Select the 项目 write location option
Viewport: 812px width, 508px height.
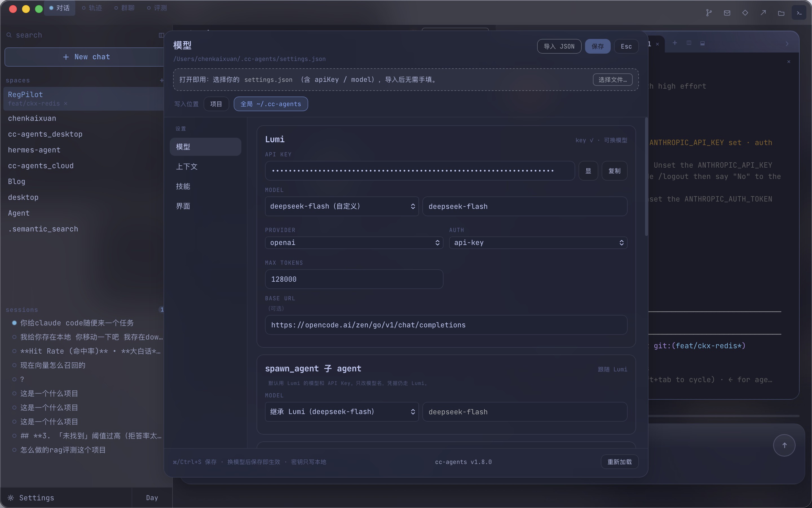pyautogui.click(x=216, y=104)
